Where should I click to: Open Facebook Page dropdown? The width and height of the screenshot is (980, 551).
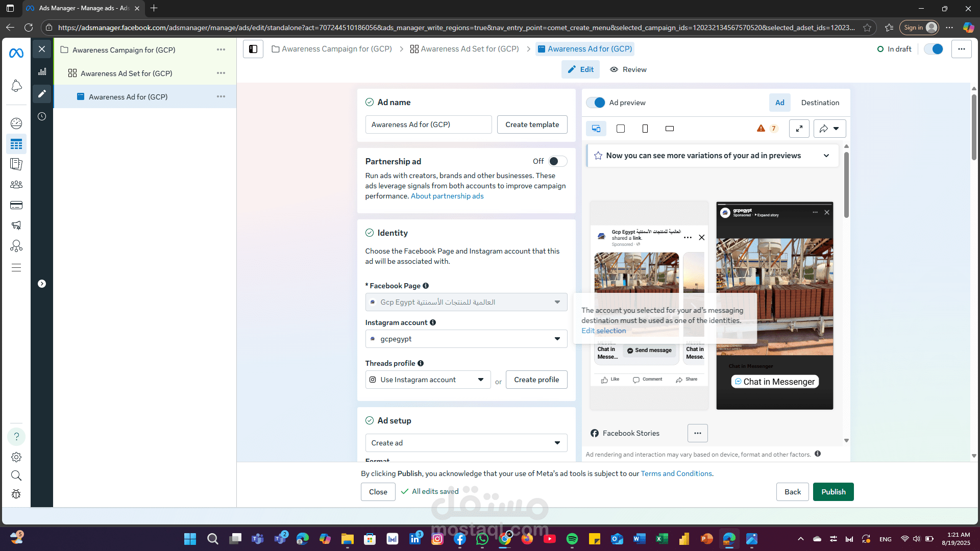point(466,302)
